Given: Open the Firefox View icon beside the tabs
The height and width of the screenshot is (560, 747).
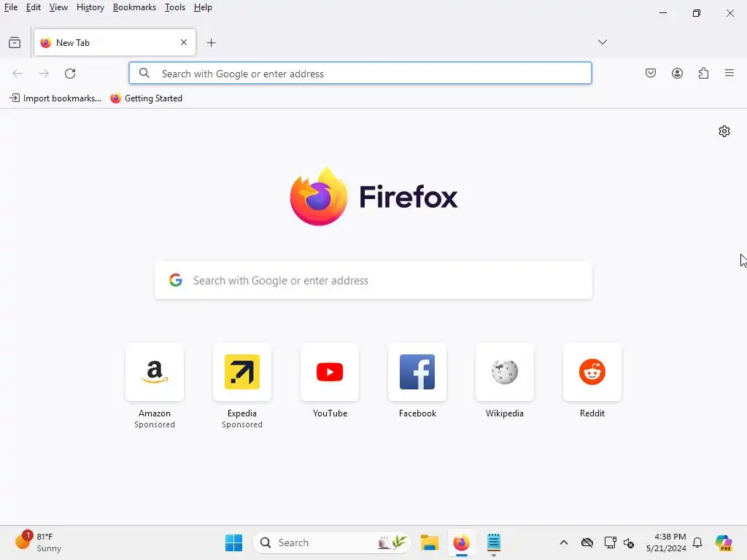Looking at the screenshot, I should click(x=15, y=43).
